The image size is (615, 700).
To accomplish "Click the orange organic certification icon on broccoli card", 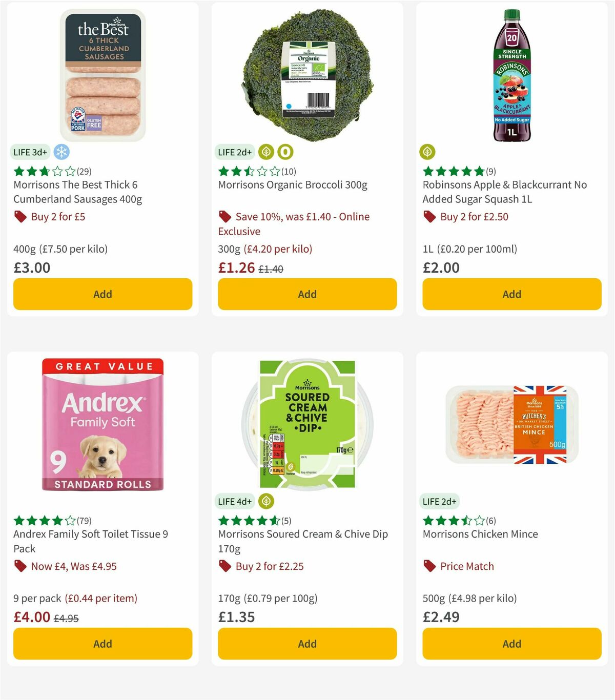I will pos(285,152).
